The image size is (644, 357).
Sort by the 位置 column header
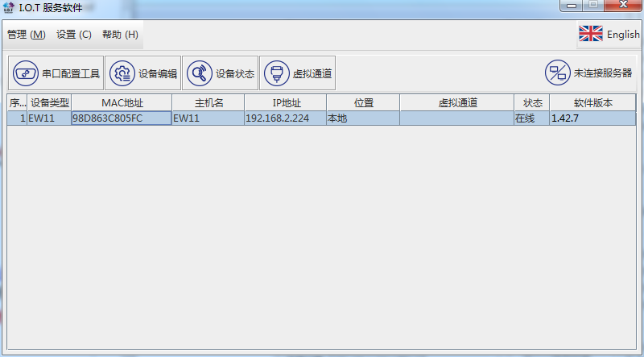[x=363, y=103]
